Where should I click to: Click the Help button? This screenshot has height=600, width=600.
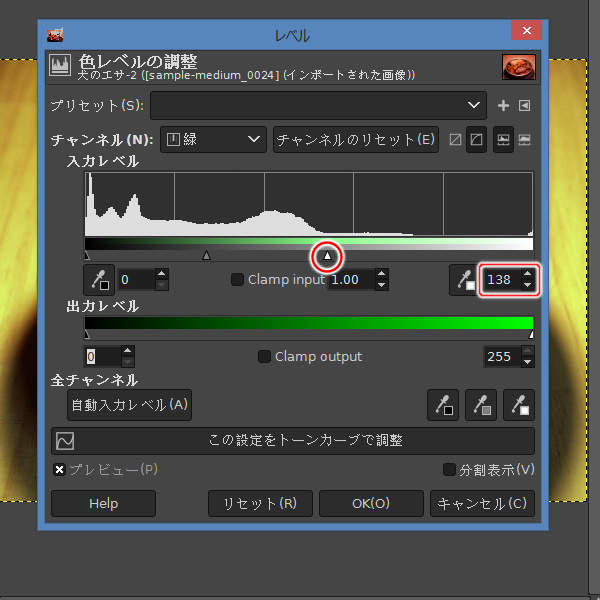point(103,504)
